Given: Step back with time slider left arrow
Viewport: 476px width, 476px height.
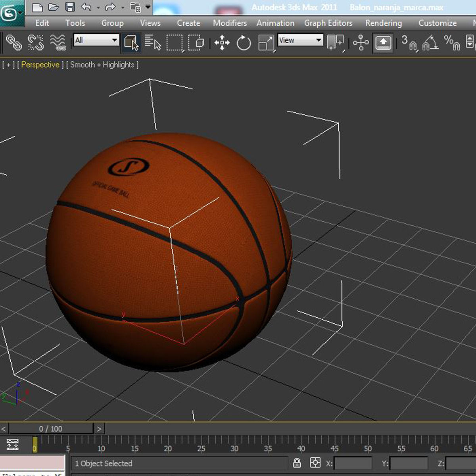Looking at the screenshot, I should (x=4, y=429).
